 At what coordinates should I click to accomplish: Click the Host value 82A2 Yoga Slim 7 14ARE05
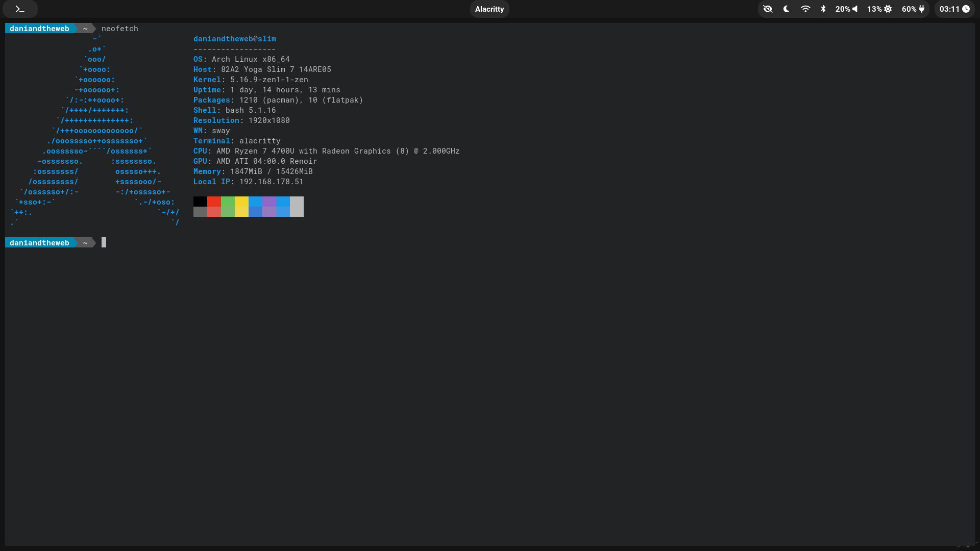(276, 69)
